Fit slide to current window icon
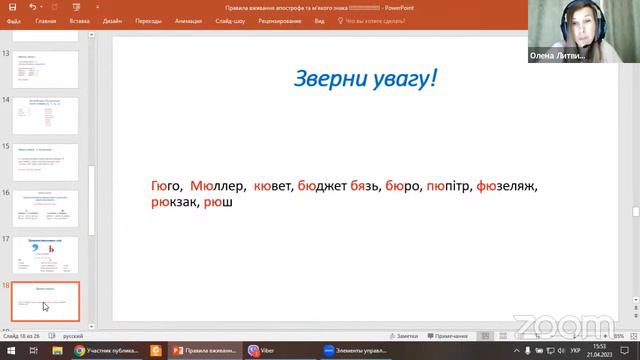 (x=633, y=336)
